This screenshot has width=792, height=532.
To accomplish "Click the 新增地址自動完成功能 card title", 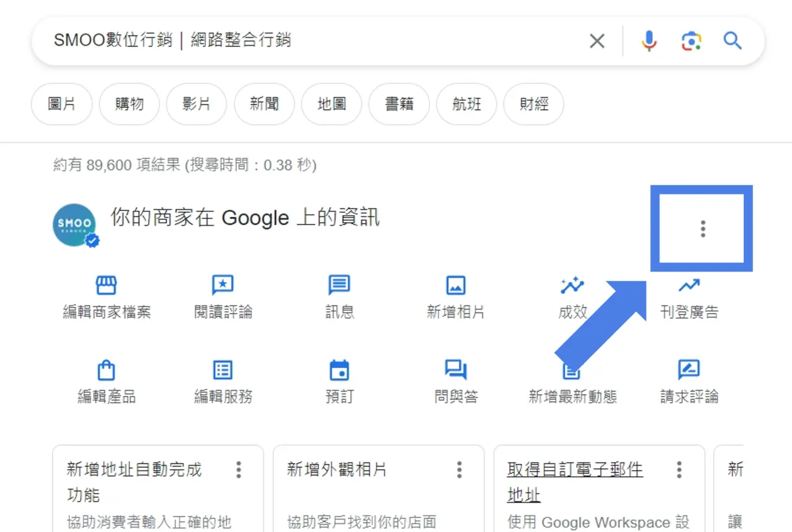I will [x=134, y=483].
